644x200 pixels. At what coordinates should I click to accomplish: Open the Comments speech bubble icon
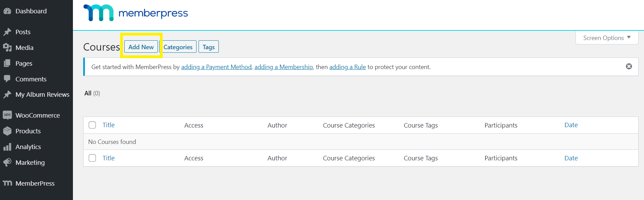pos(7,79)
